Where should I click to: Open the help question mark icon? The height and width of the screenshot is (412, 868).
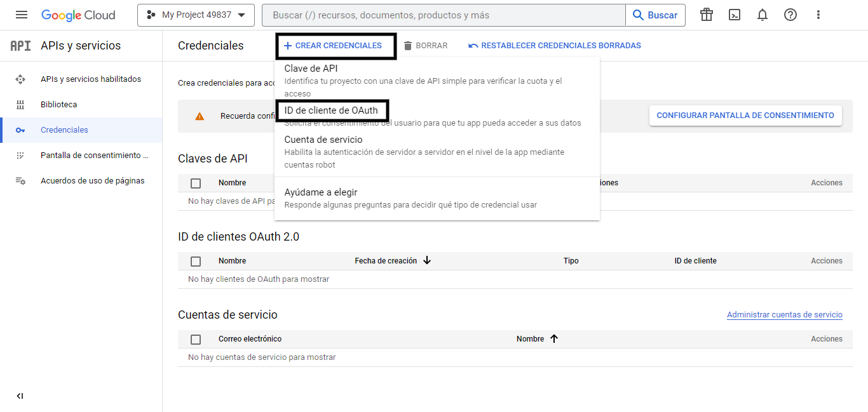(x=790, y=15)
